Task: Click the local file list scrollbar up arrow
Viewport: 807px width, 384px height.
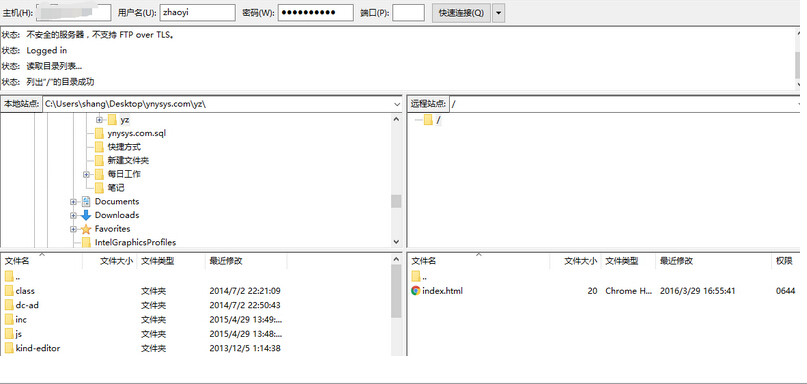Action: [x=396, y=259]
